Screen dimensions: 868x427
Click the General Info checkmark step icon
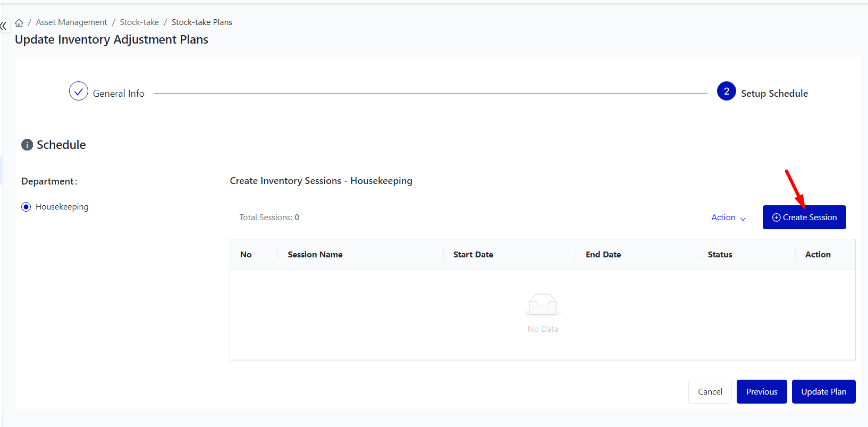pos(78,91)
